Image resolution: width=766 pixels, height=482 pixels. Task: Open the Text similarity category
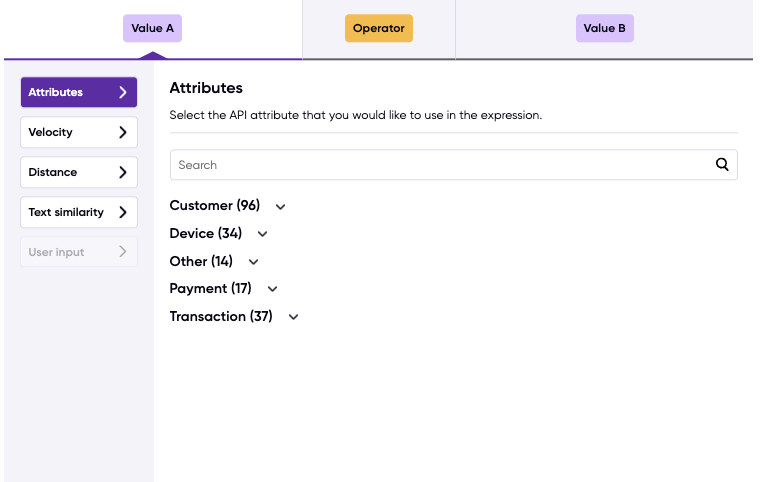pos(79,212)
